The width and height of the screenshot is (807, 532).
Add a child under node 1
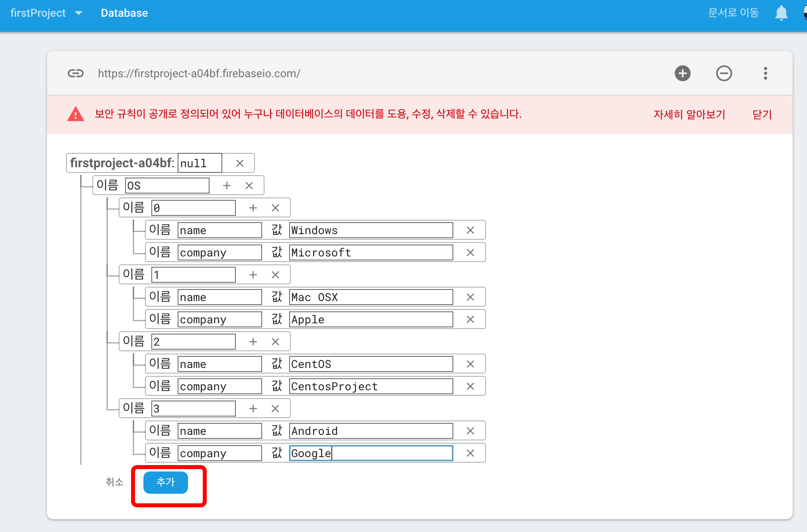tap(253, 275)
